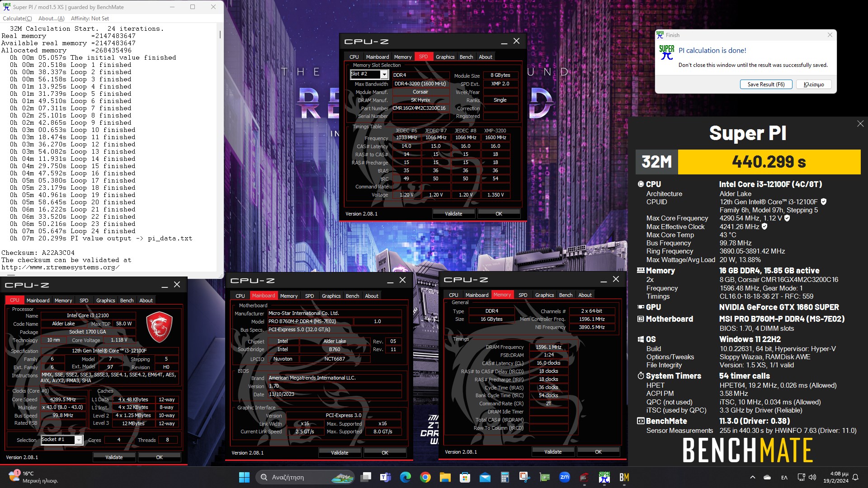This screenshot has height=488, width=868.
Task: Click Part Number CMR16GX4M2C3200C16 field in SPD
Action: (420, 108)
